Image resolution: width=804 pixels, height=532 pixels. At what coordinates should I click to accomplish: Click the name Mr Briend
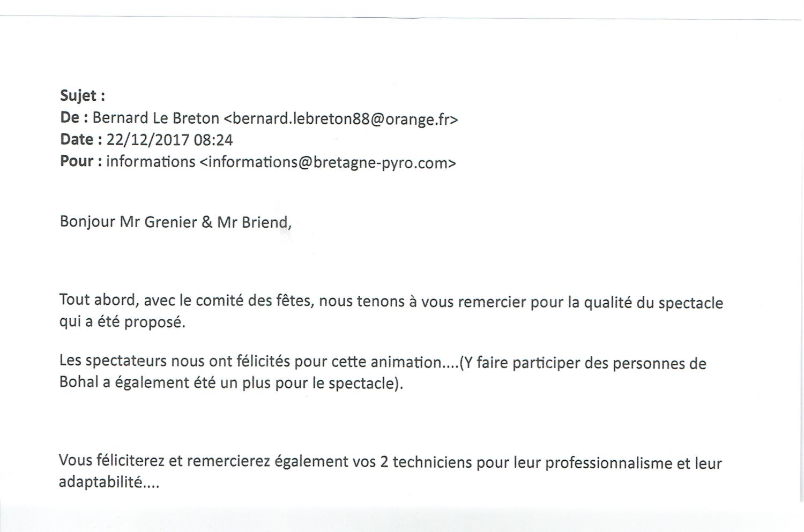tap(254, 222)
